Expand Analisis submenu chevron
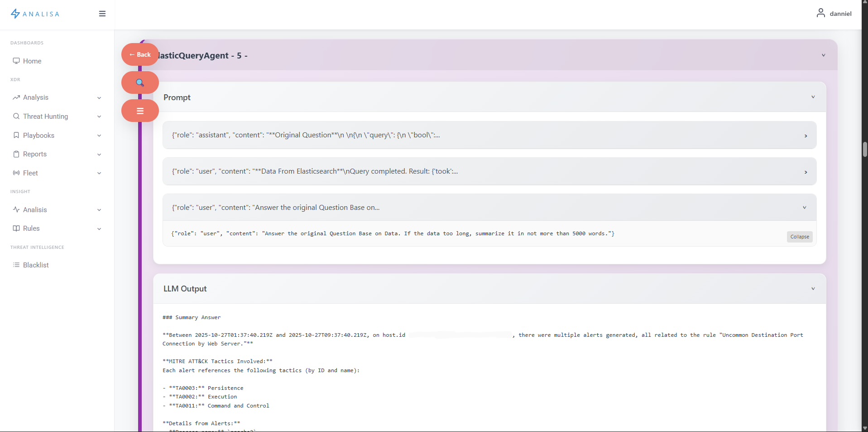Screen dimensions: 868x432 coord(99,210)
